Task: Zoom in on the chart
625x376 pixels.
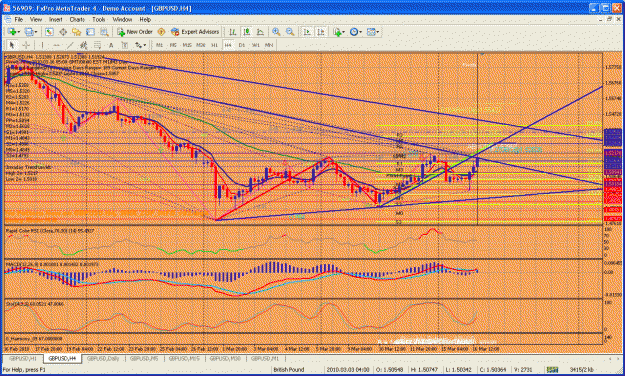Action: click(x=276, y=32)
